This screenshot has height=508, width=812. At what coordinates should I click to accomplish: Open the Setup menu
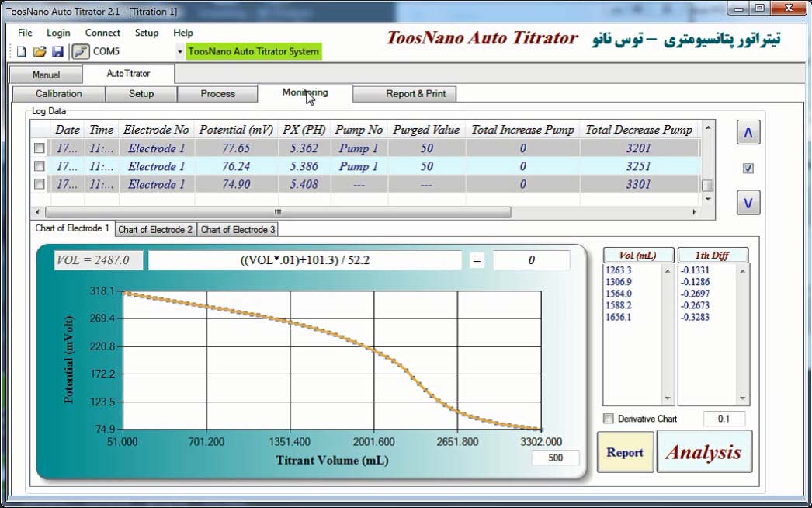point(146,33)
